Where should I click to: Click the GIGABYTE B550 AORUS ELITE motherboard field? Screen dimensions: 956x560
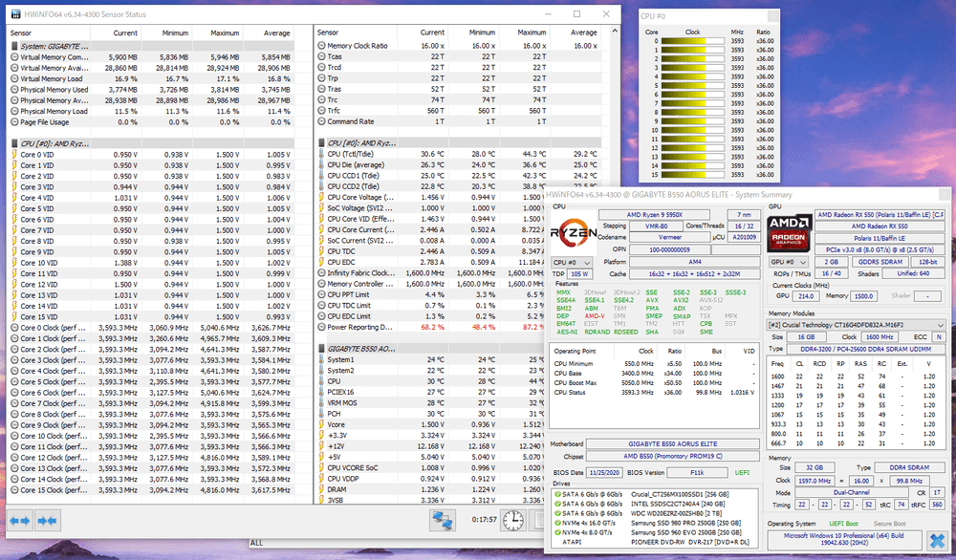(x=672, y=444)
